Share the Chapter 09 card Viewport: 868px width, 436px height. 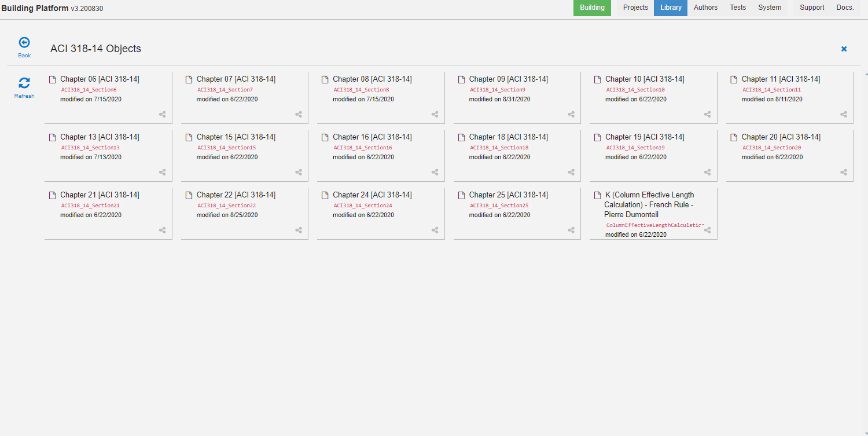click(x=571, y=115)
